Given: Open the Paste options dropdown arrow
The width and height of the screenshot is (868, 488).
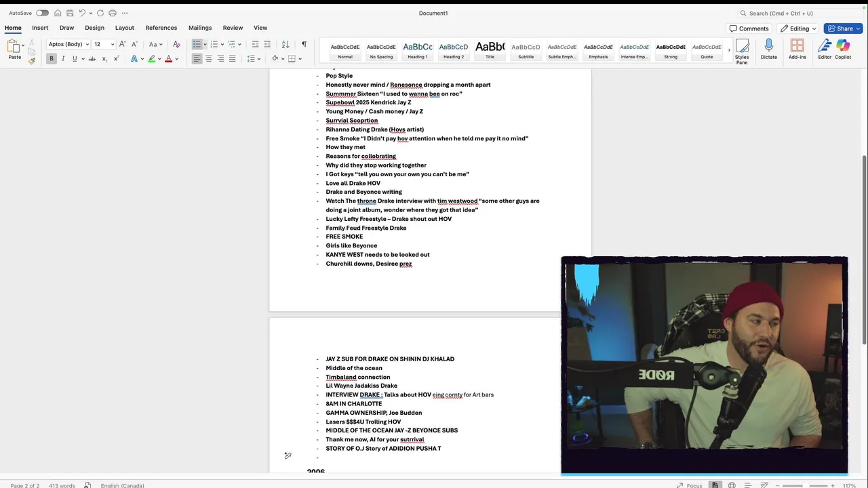Looking at the screenshot, I should [x=23, y=45].
